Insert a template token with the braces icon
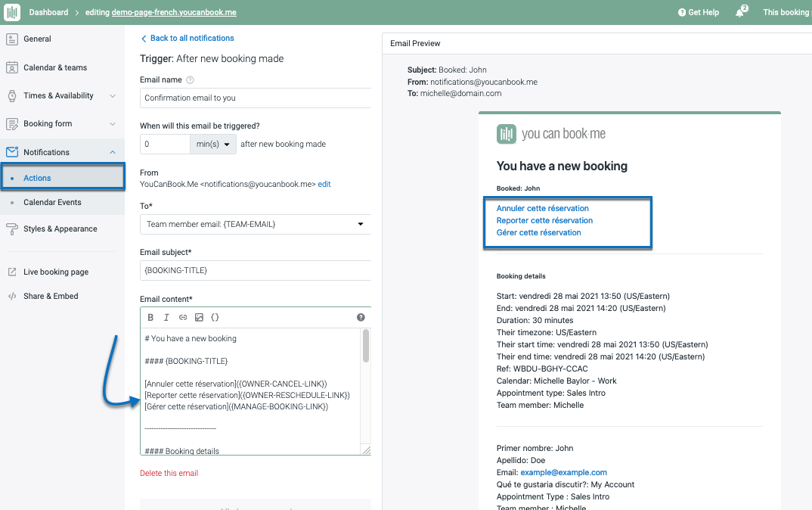Image resolution: width=812 pixels, height=510 pixels. click(215, 317)
